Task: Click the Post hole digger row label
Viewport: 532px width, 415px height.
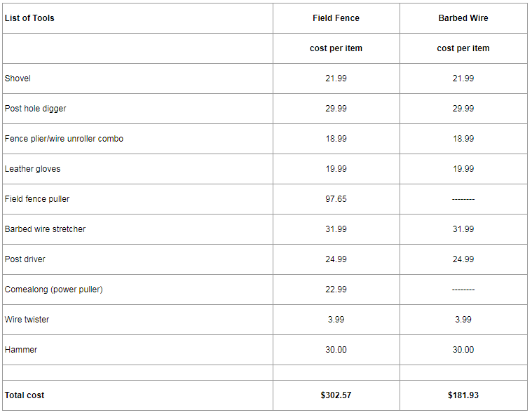Action: coord(36,109)
